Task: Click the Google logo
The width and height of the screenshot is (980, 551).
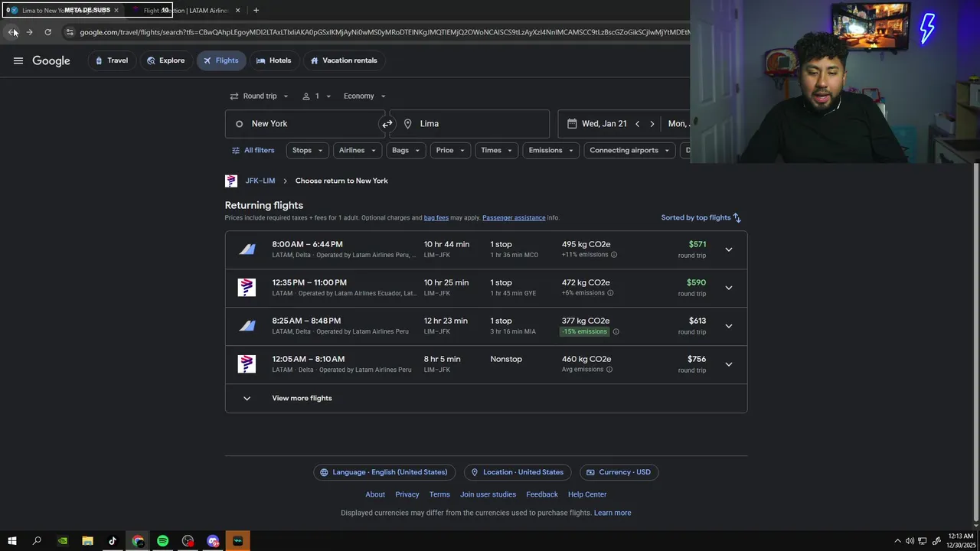Action: [x=51, y=60]
